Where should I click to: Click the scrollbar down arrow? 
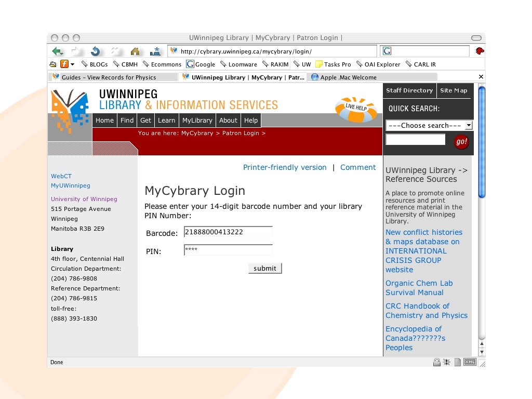[x=482, y=352]
